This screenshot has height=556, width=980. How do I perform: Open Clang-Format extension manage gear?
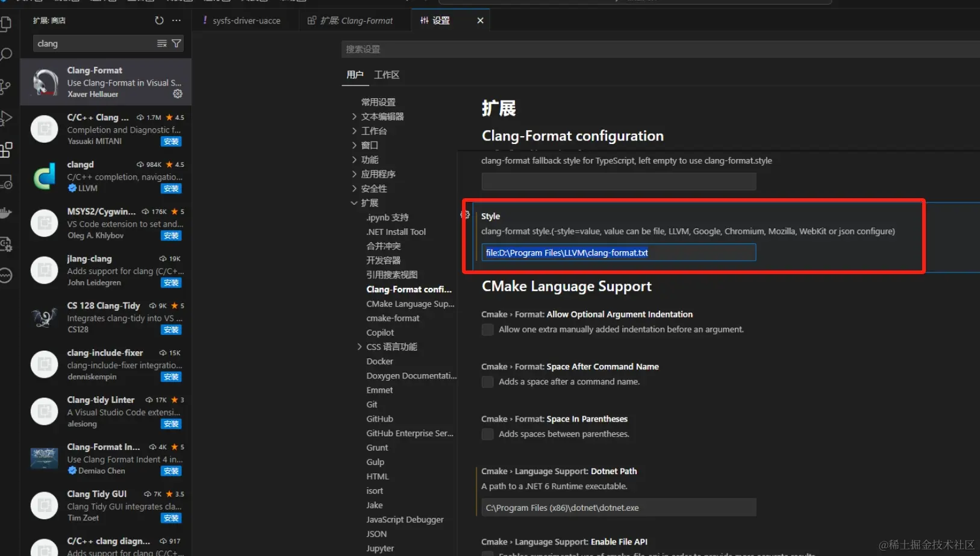pyautogui.click(x=178, y=94)
